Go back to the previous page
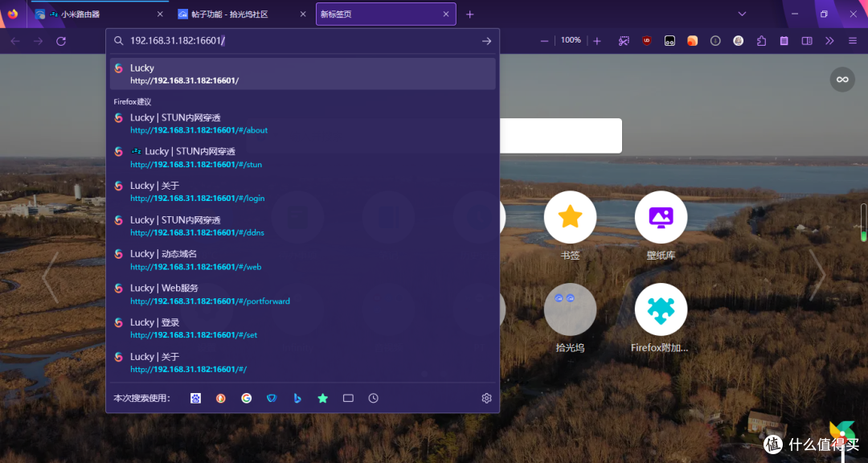This screenshot has height=463, width=868. pos(15,41)
